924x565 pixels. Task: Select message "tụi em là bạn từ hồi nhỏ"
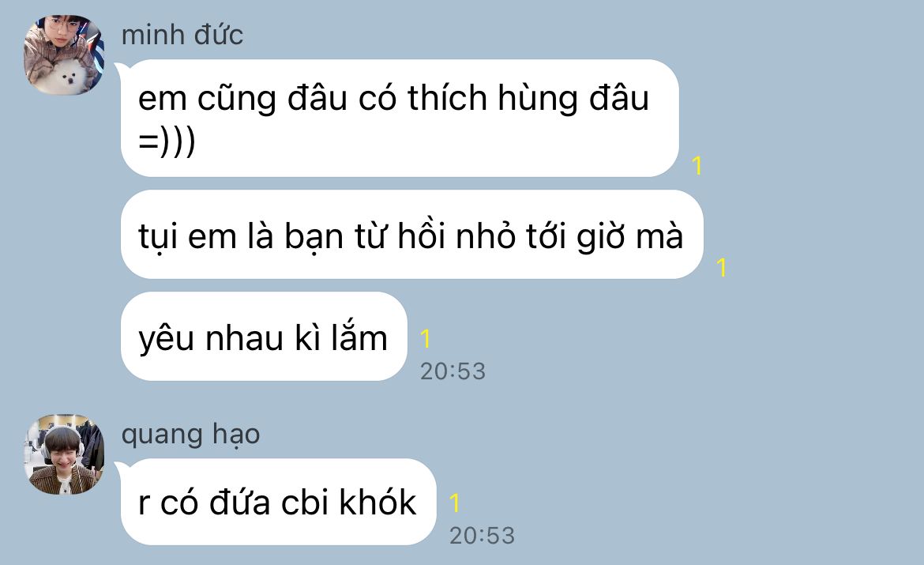pyautogui.click(x=412, y=235)
